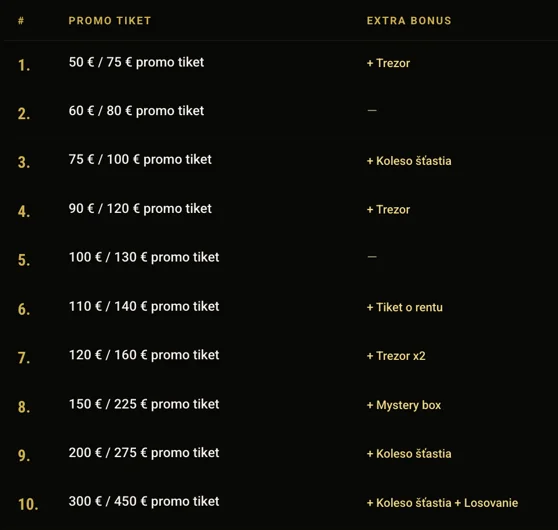Click the PROMO TIKET column header

click(110, 21)
